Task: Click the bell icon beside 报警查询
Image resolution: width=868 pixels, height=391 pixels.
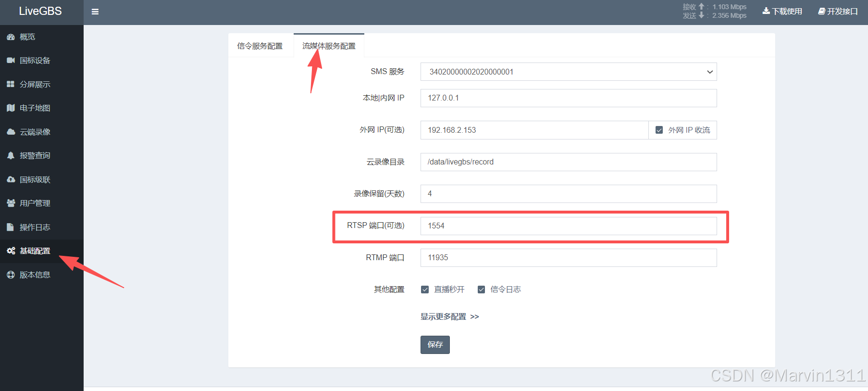Action: (x=11, y=156)
